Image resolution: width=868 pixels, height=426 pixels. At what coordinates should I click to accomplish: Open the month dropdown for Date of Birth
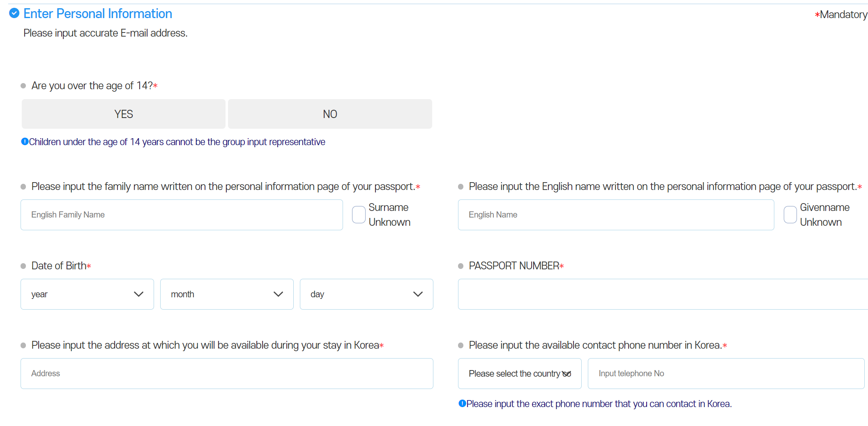226,294
